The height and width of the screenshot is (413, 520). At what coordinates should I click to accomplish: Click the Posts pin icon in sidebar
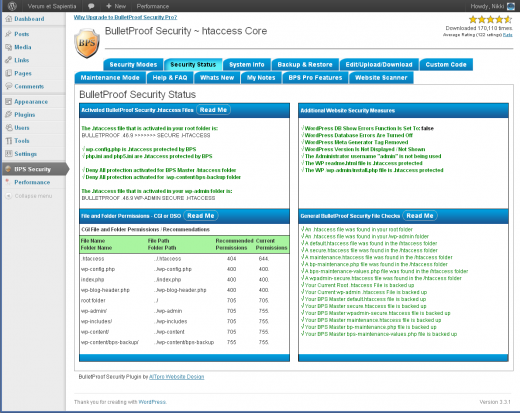9,34
